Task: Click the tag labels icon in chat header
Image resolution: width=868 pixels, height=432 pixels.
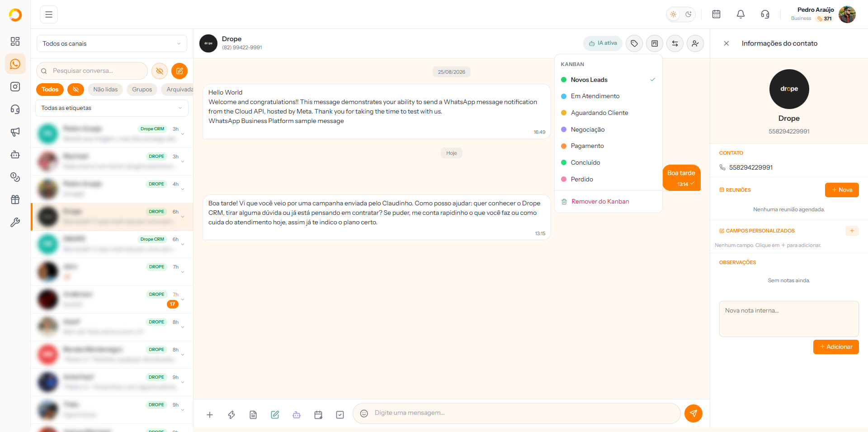Action: pos(634,43)
